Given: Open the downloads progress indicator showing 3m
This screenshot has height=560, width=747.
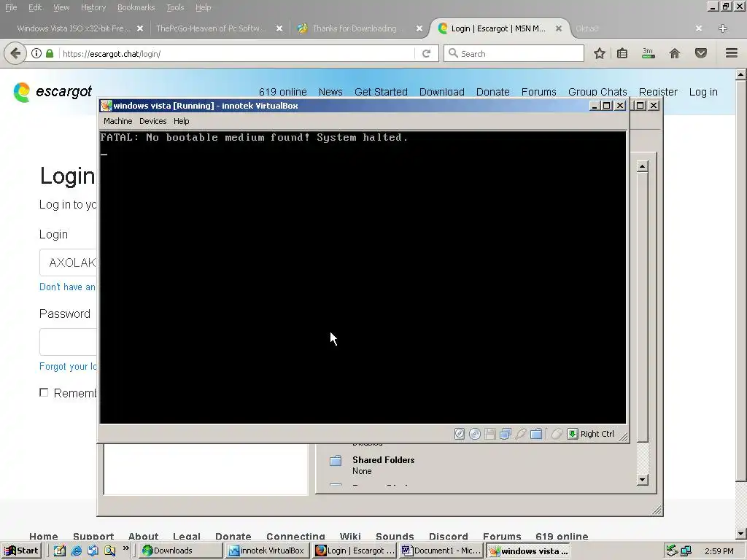Looking at the screenshot, I should pyautogui.click(x=648, y=53).
